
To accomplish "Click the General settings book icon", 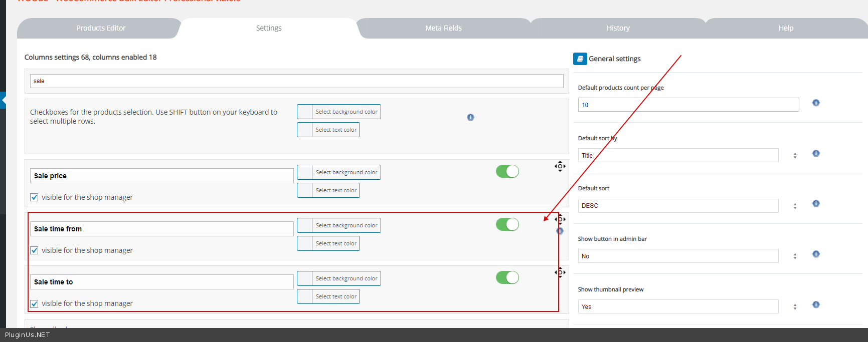I will tap(580, 59).
